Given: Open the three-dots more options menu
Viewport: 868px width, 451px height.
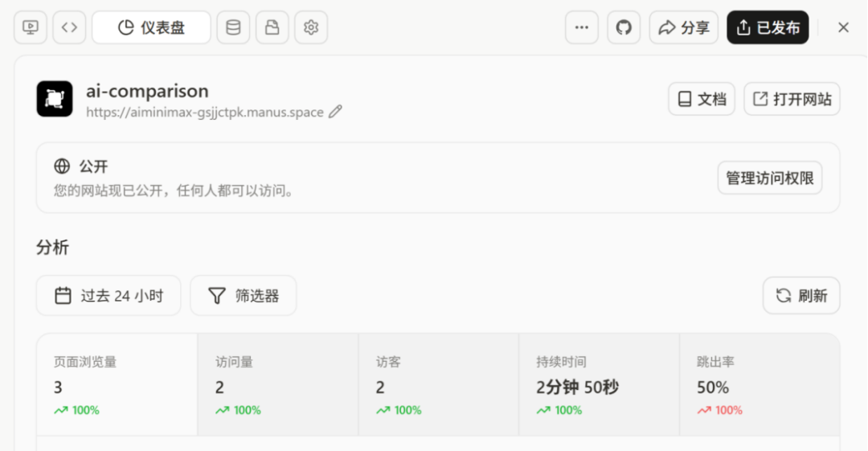Looking at the screenshot, I should [x=582, y=27].
